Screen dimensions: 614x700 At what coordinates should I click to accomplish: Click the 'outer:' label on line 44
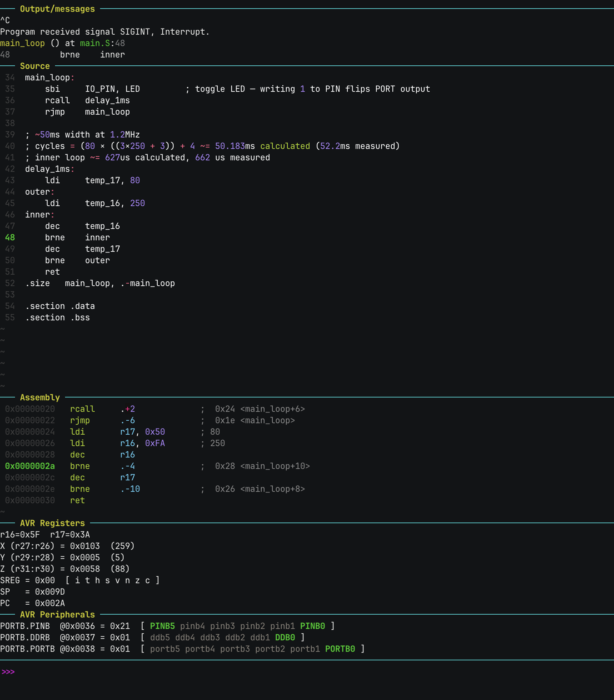[40, 192]
